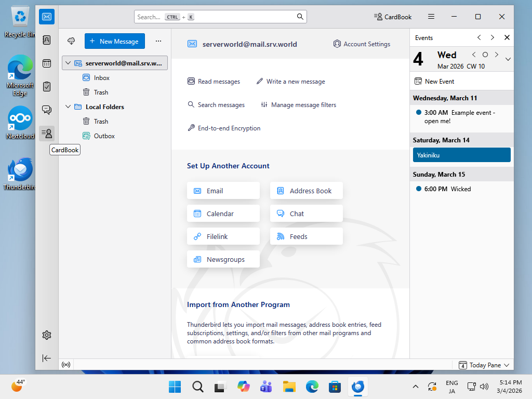This screenshot has width=532, height=399.
Task: Collapse the serverworld@mail.srv.world account tree
Action: (x=68, y=63)
